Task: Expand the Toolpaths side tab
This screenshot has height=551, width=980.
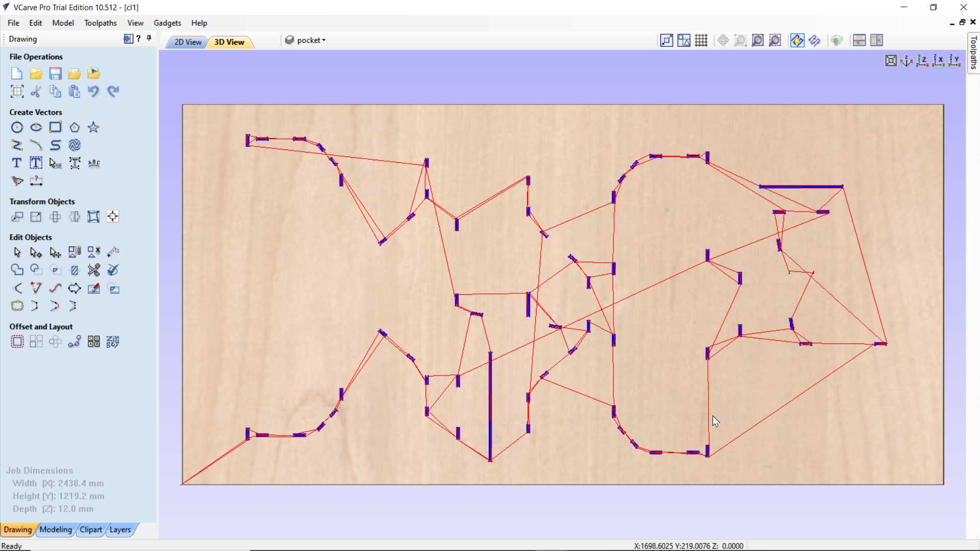Action: pos(973,53)
